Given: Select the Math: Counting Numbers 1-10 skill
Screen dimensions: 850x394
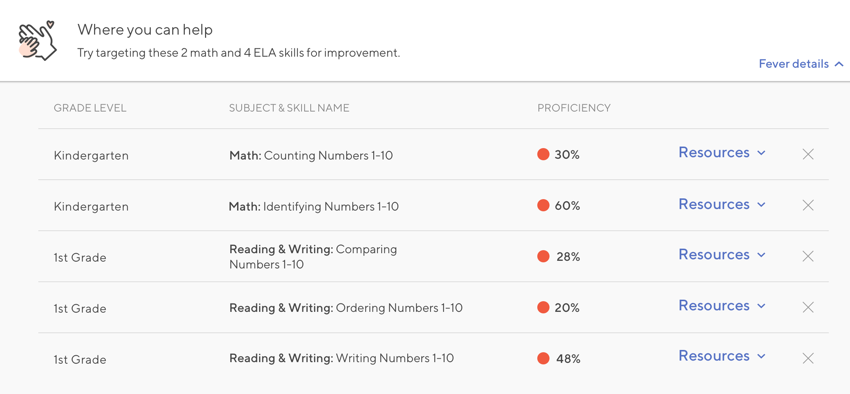Looking at the screenshot, I should click(x=311, y=156).
